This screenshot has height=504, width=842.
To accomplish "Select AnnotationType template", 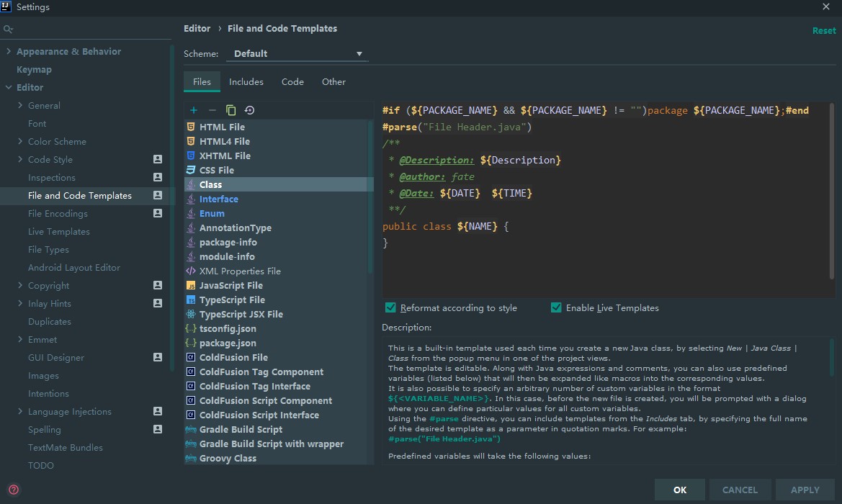I will coord(236,228).
